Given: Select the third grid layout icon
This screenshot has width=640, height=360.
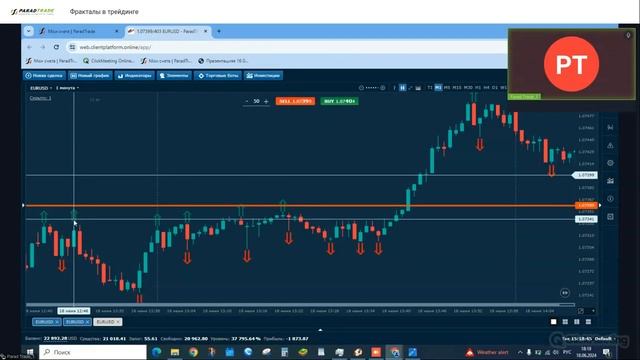Looking at the screenshot, I should click(x=577, y=322).
